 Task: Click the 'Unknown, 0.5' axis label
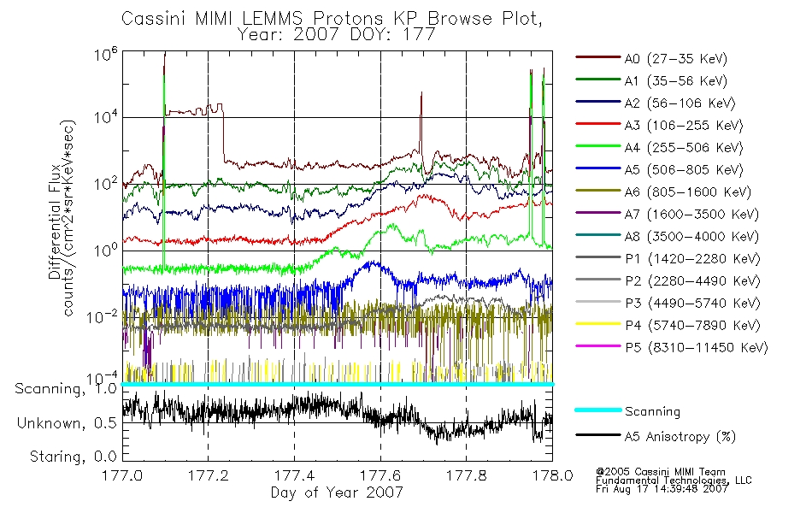67,423
